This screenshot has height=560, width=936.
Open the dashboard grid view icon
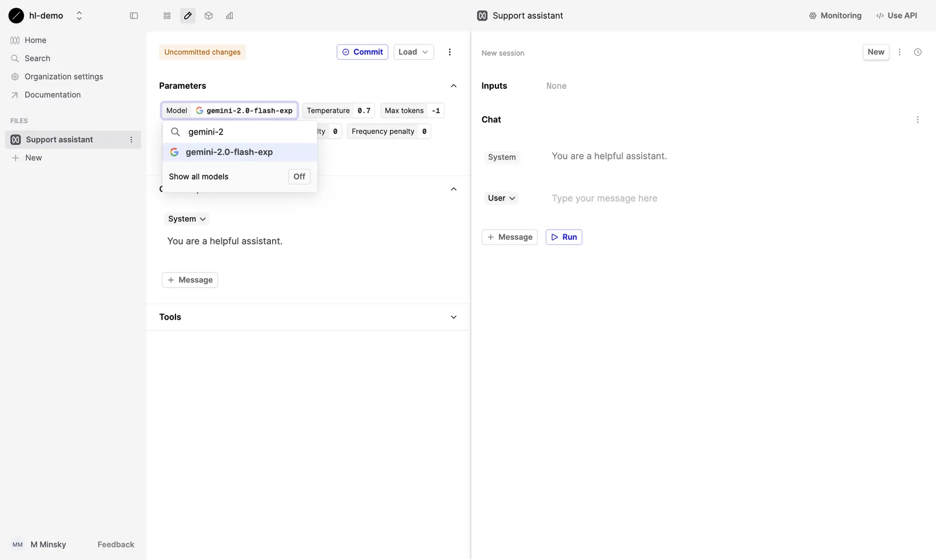tap(167, 16)
